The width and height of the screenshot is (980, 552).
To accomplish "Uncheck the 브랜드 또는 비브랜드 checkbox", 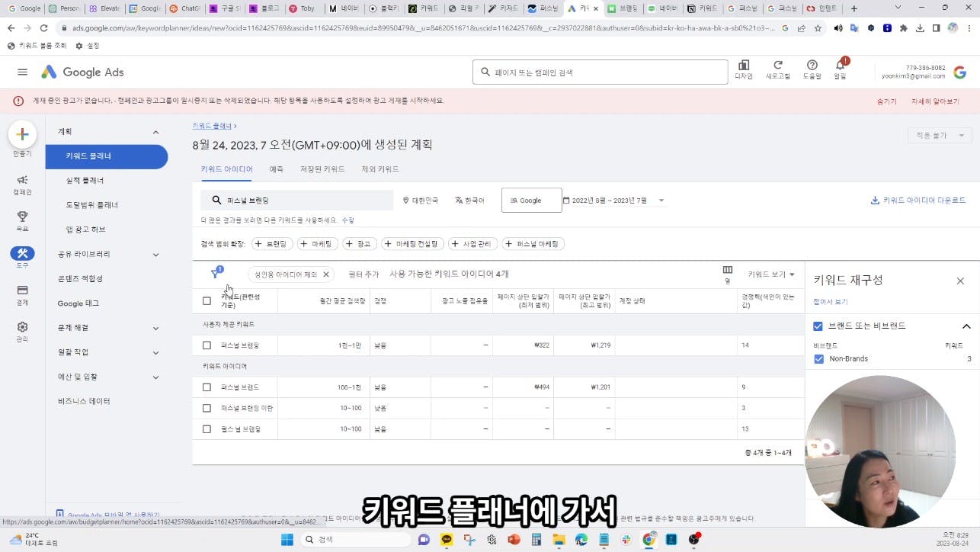I will click(x=818, y=326).
